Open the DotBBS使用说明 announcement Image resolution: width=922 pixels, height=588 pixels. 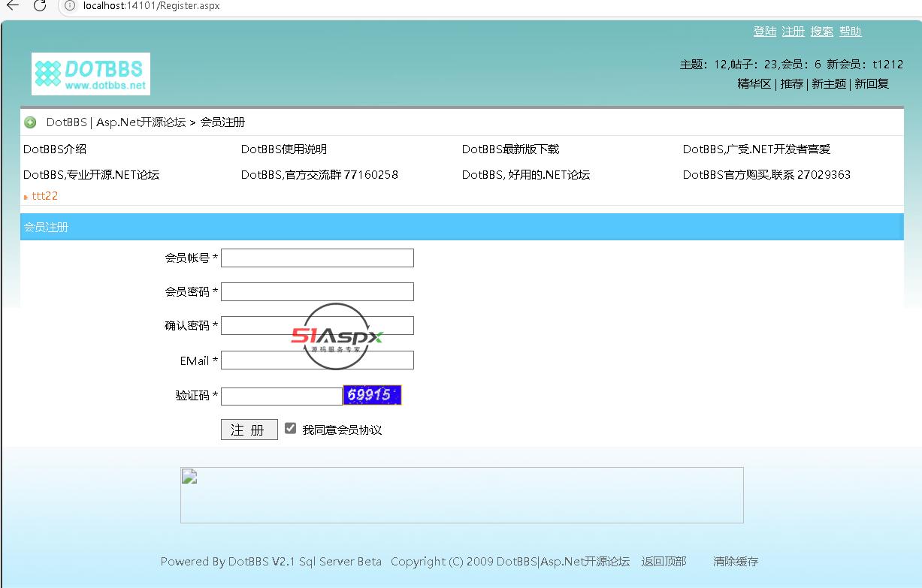284,149
